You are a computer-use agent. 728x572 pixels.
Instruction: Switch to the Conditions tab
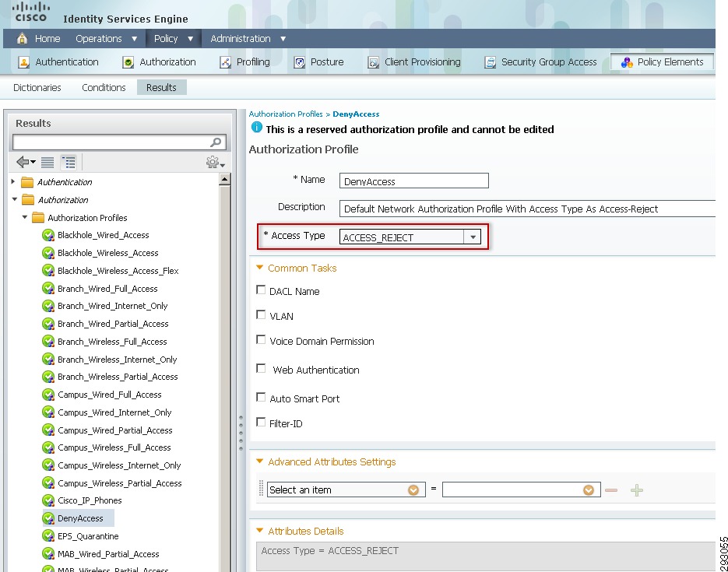104,88
